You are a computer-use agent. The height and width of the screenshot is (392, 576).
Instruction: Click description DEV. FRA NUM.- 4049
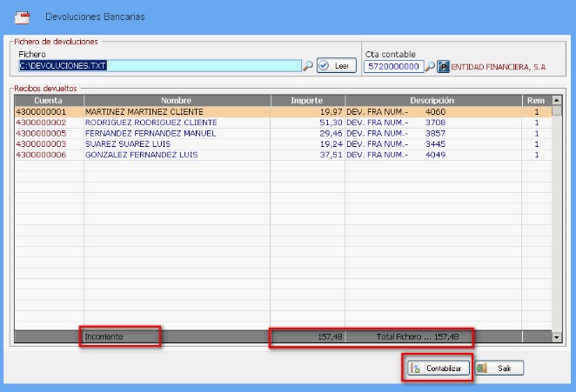coord(396,155)
